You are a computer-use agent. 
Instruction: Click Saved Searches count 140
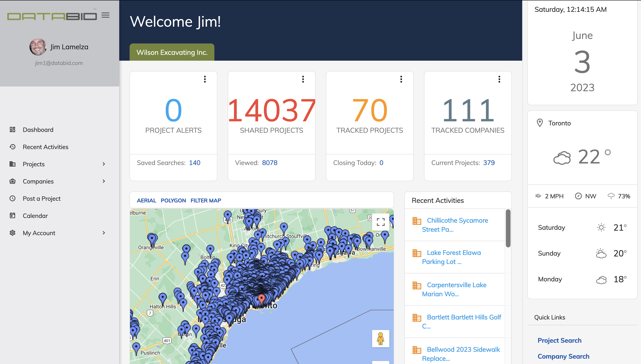point(195,163)
